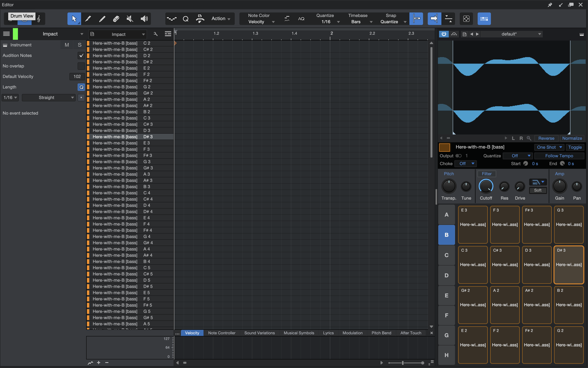Screen dimensions: 588x368
Task: Solo the instrument with the S button
Action: [80, 45]
